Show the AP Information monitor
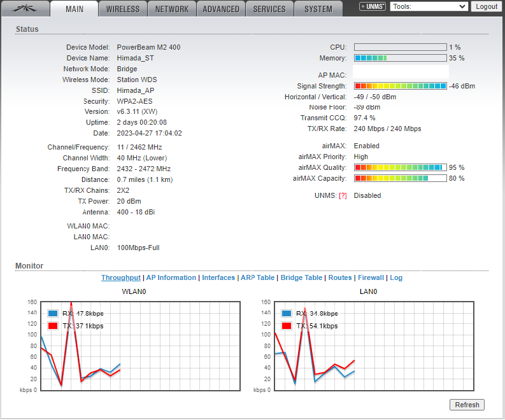 click(171, 278)
